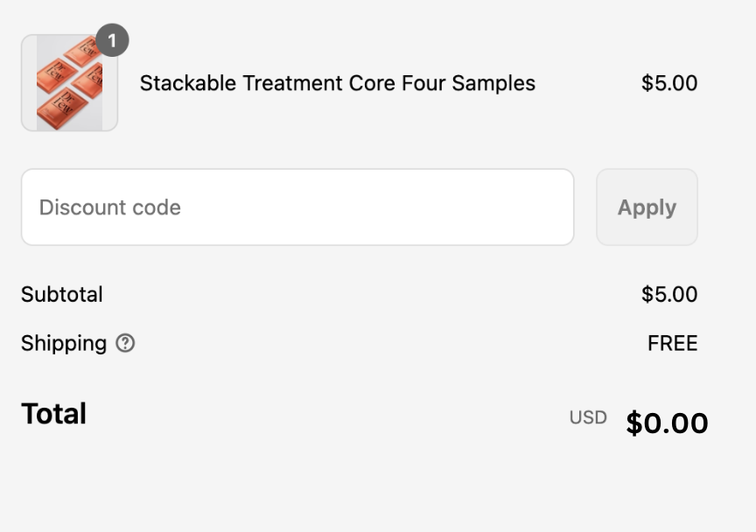Click the Stackable Treatment Core Four Samples title
The height and width of the screenshot is (532, 756).
pos(337,83)
